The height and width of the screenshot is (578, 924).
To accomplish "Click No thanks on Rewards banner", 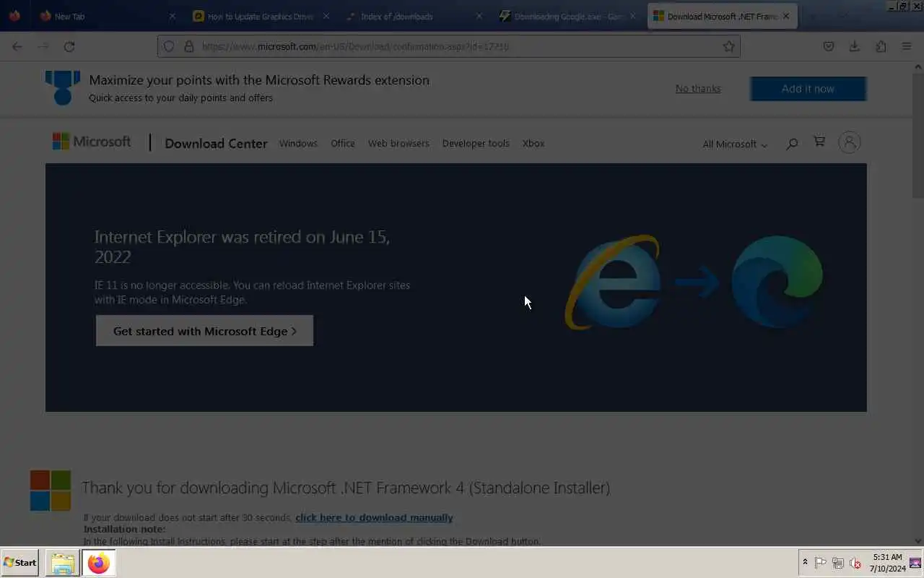I will [x=698, y=88].
